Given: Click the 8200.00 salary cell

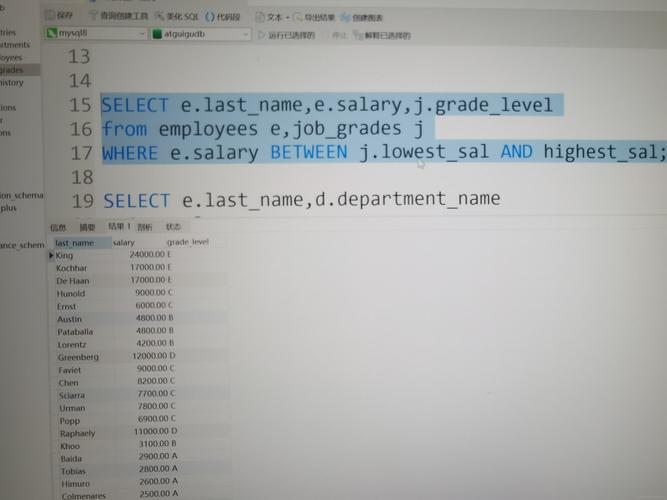Looking at the screenshot, I should [x=152, y=380].
